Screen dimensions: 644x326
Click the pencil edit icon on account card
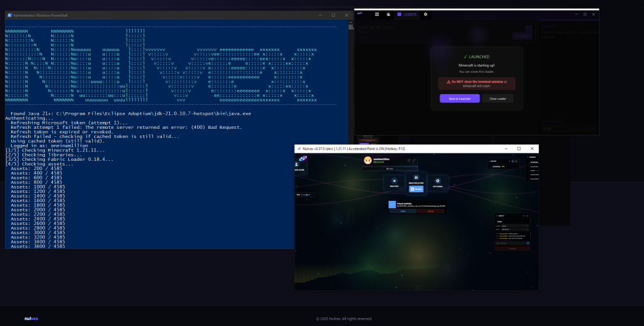(414, 160)
